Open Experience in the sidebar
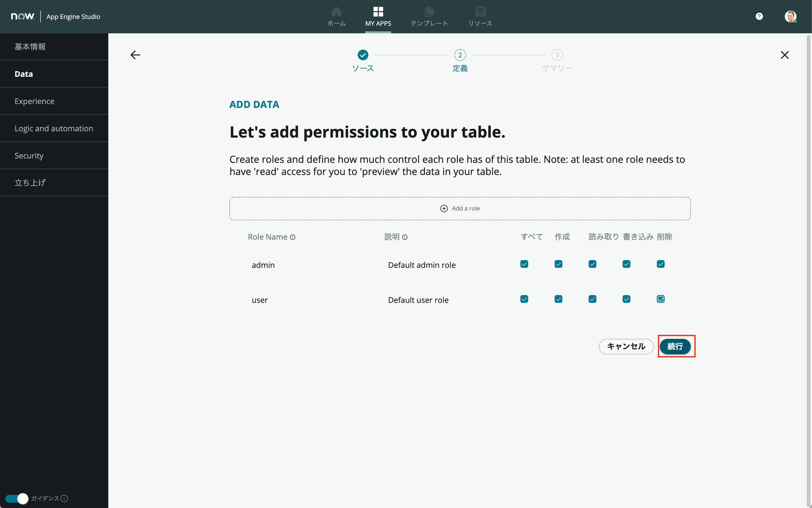The height and width of the screenshot is (508, 812). (54, 101)
